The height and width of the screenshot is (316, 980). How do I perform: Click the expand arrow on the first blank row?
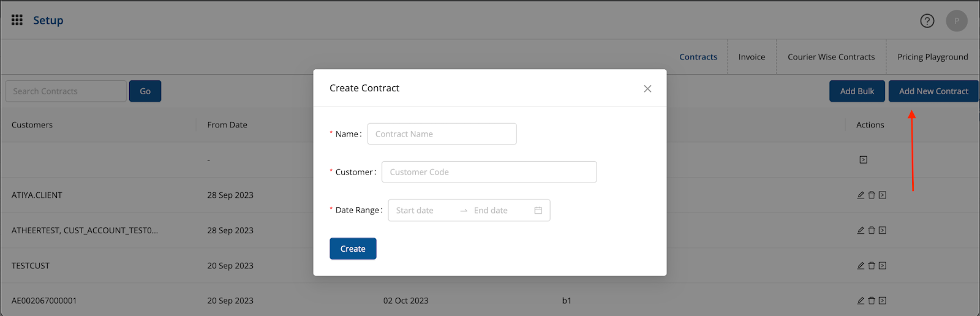coord(863,160)
